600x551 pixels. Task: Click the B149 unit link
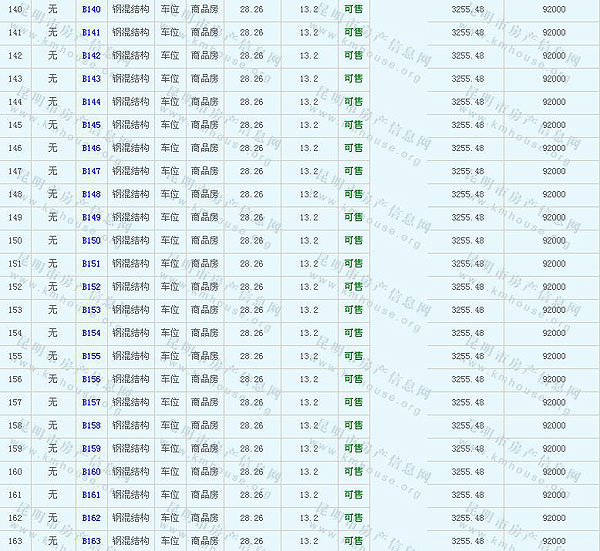point(91,217)
